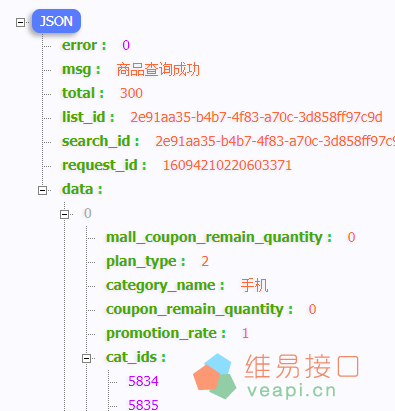This screenshot has height=411, width=395.
Task: Select the cat_ids value 5834
Action: pyautogui.click(x=143, y=381)
